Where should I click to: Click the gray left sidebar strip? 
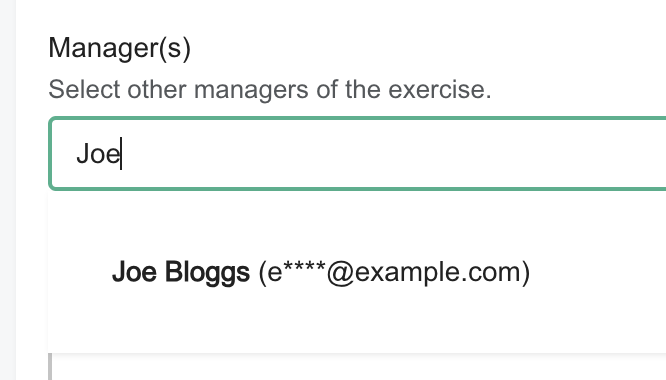pyautogui.click(x=8, y=190)
